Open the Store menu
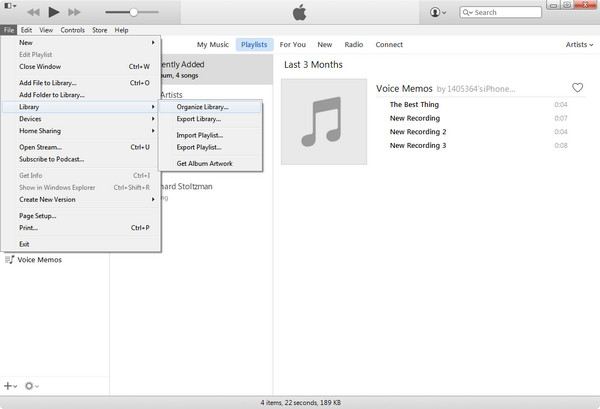Viewport: 600px width, 409px height. pyautogui.click(x=99, y=30)
